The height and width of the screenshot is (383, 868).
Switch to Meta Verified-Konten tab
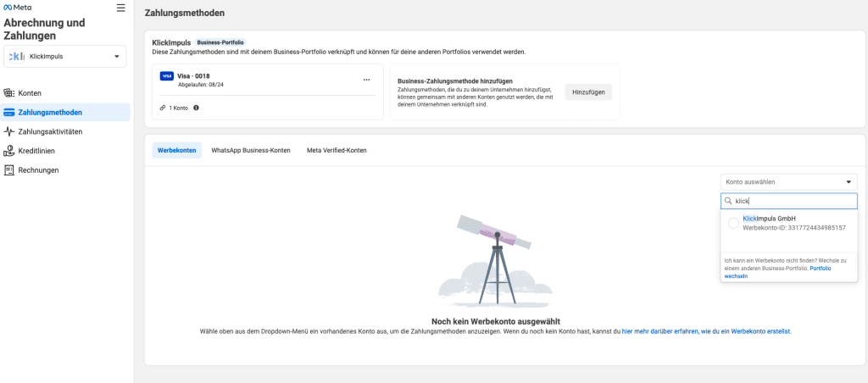tap(337, 151)
